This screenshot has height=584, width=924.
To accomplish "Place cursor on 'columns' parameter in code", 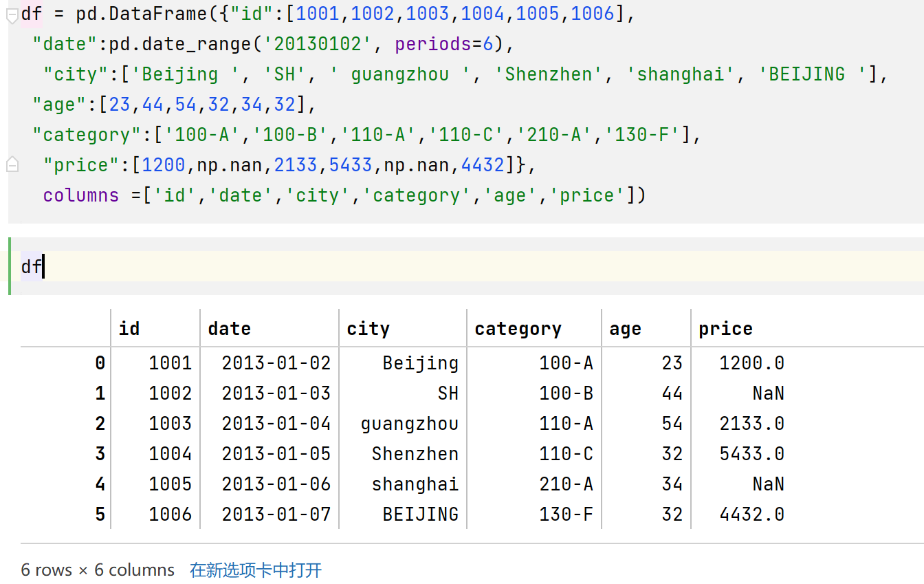I will click(x=80, y=196).
